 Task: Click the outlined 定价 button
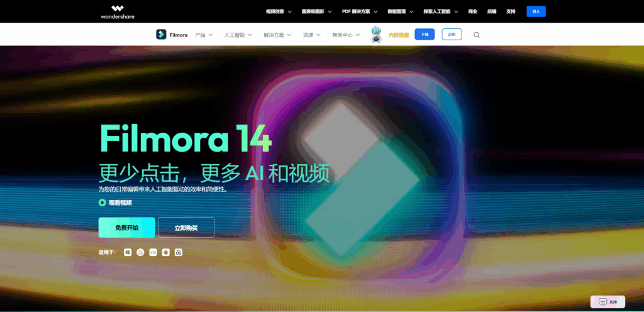[452, 35]
